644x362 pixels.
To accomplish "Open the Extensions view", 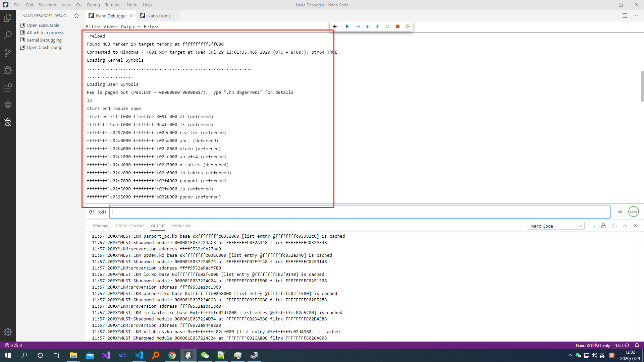I will 8,87.
